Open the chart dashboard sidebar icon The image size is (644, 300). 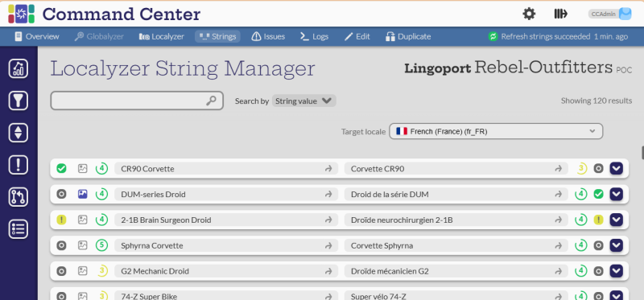point(19,68)
